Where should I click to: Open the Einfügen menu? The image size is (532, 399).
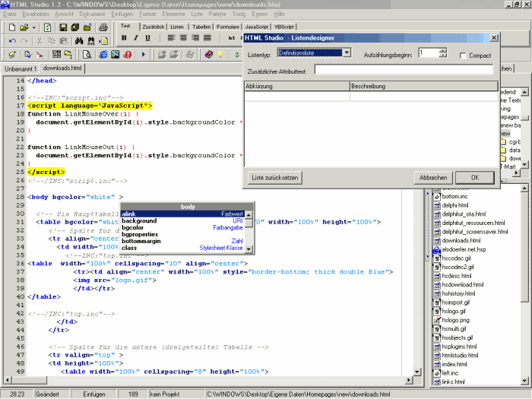122,14
